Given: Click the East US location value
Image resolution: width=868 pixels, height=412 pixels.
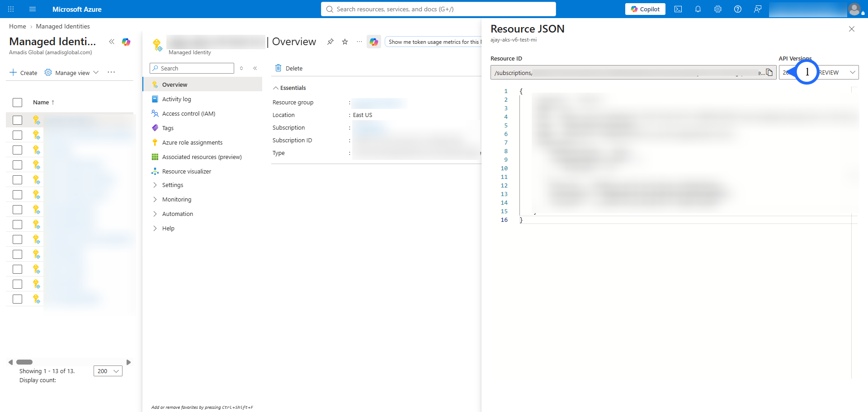Looking at the screenshot, I should tap(363, 115).
